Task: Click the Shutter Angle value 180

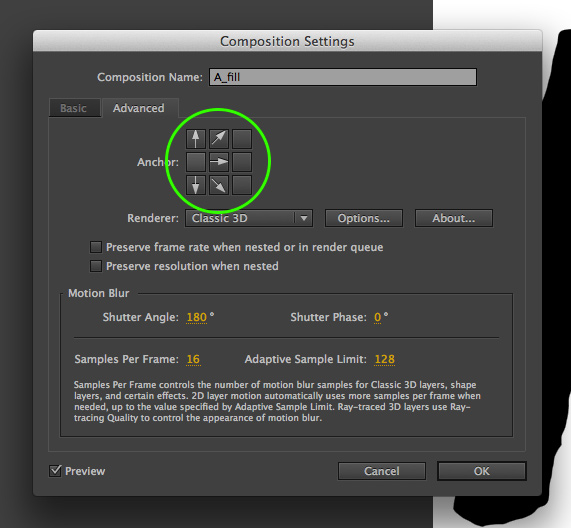Action: click(197, 317)
